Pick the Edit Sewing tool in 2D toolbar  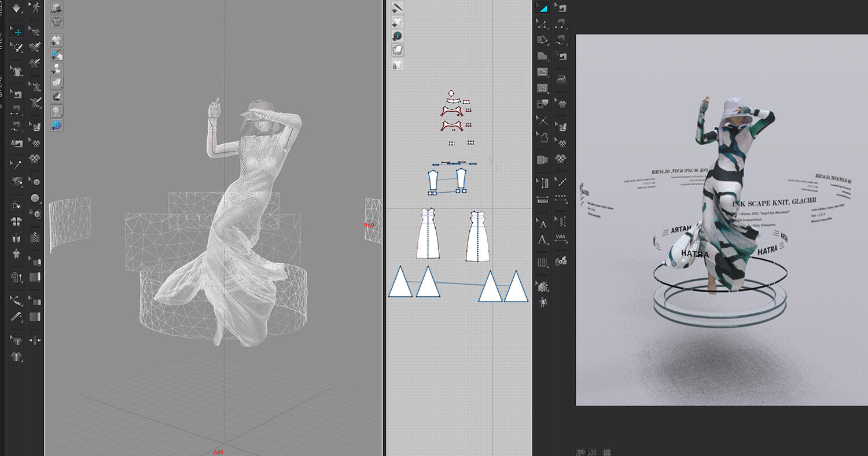(x=562, y=8)
